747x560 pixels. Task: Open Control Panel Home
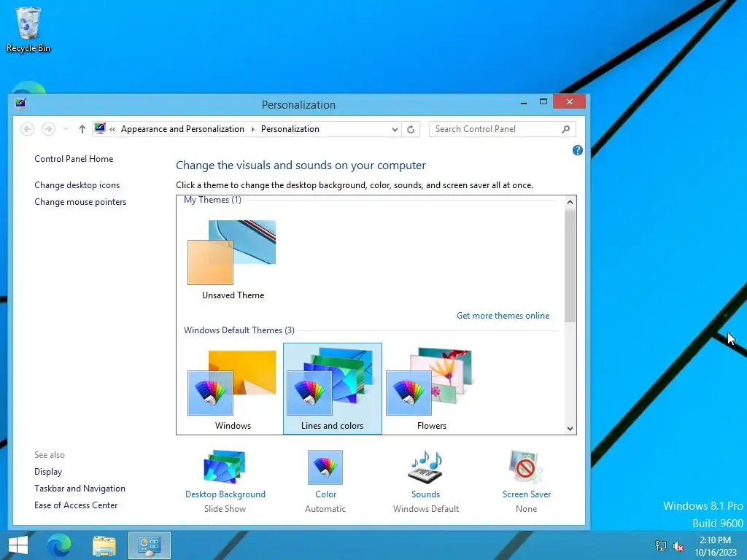coord(74,159)
